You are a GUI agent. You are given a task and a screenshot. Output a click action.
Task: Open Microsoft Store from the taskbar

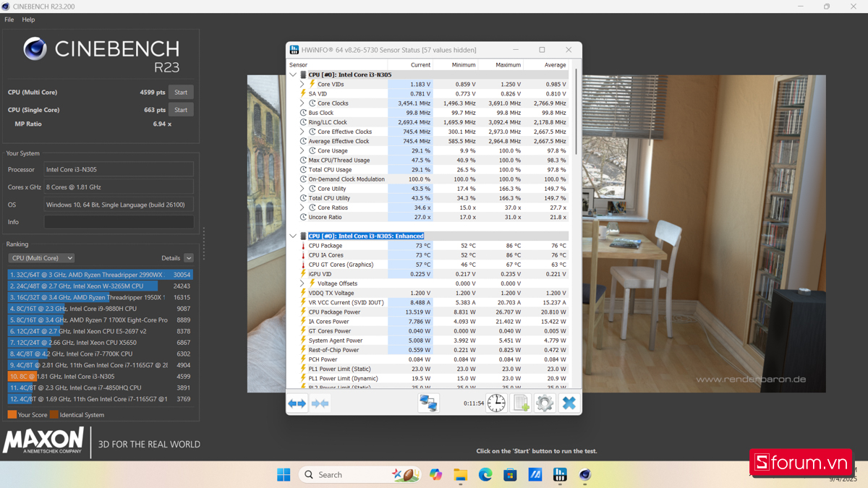(510, 474)
